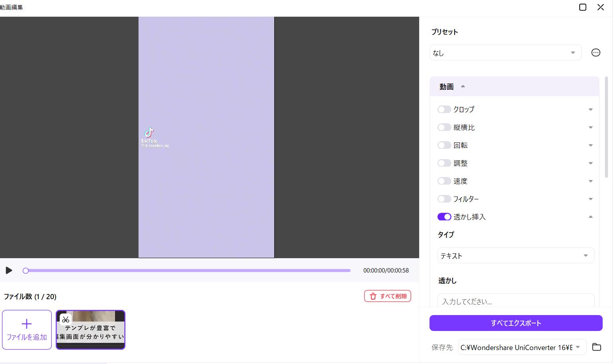
Task: Turn on the 回転 switch
Action: point(444,145)
